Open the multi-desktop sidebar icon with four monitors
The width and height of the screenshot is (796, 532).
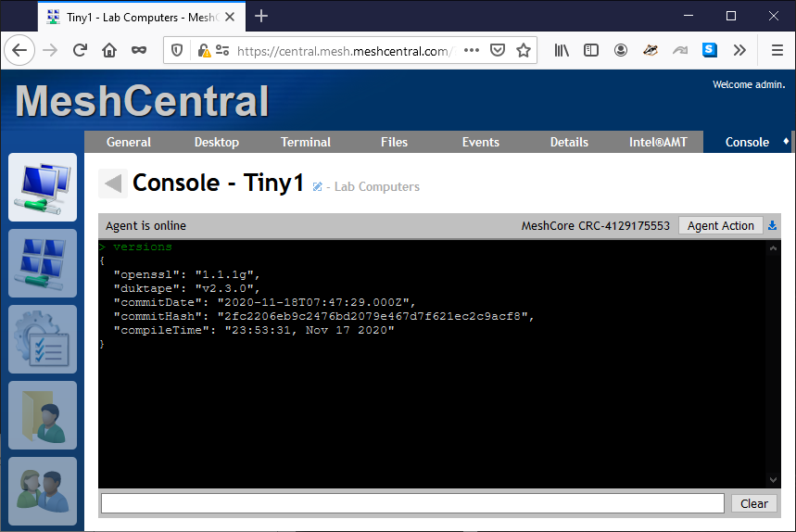click(43, 263)
